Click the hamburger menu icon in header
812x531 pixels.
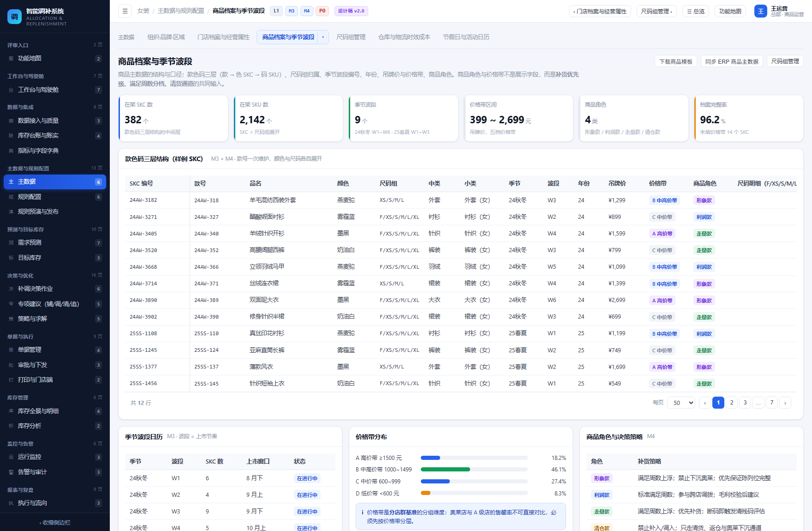click(125, 11)
